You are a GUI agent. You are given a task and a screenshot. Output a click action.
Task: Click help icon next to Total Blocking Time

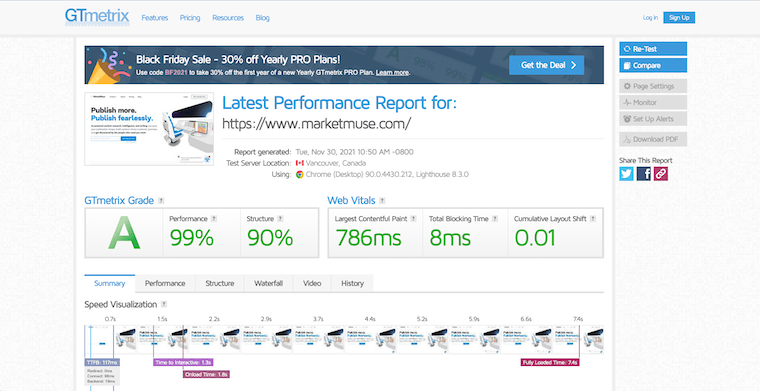[x=495, y=219]
